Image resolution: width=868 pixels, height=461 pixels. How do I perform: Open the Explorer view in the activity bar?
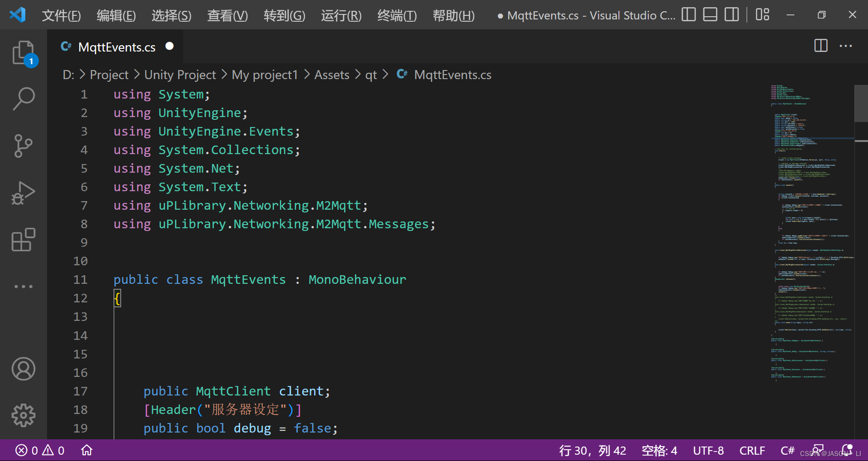point(23,52)
